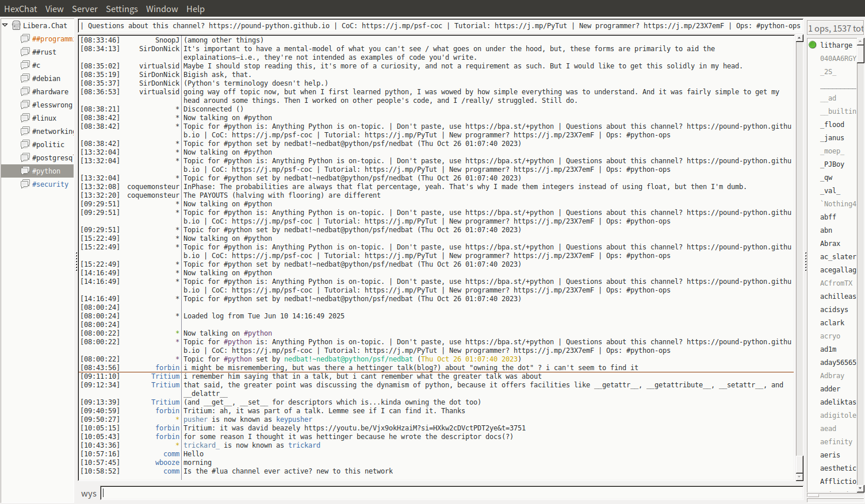Select user aeris in the user list
The height and width of the screenshot is (504, 865).
830,455
